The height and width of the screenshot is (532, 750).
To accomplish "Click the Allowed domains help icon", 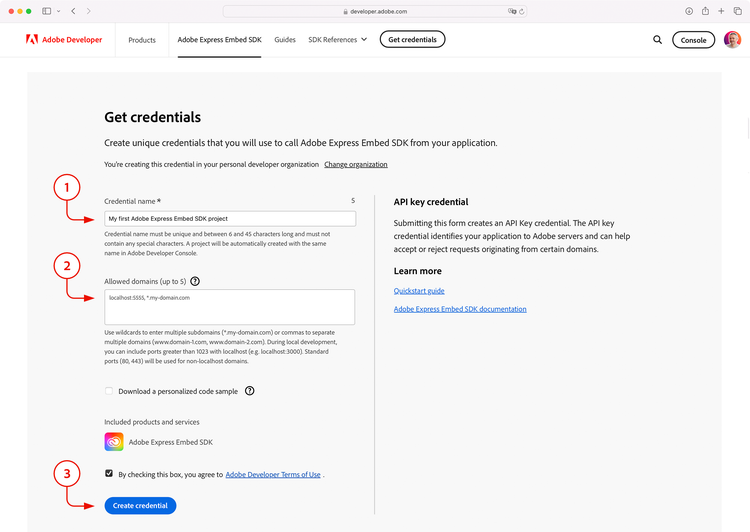I will 195,282.
